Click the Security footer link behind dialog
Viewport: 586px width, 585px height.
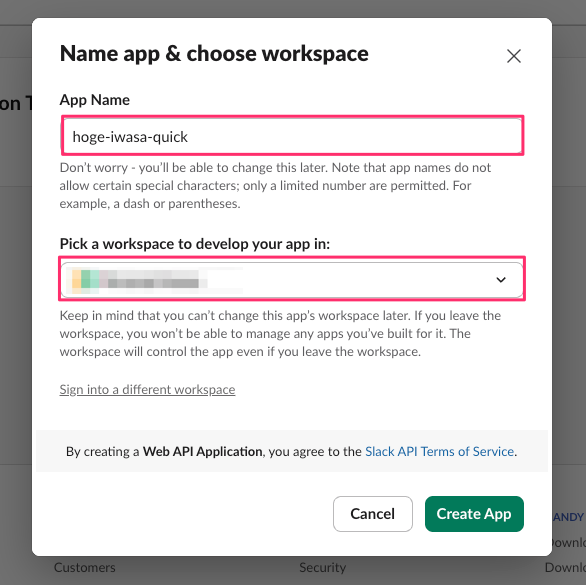(x=323, y=567)
